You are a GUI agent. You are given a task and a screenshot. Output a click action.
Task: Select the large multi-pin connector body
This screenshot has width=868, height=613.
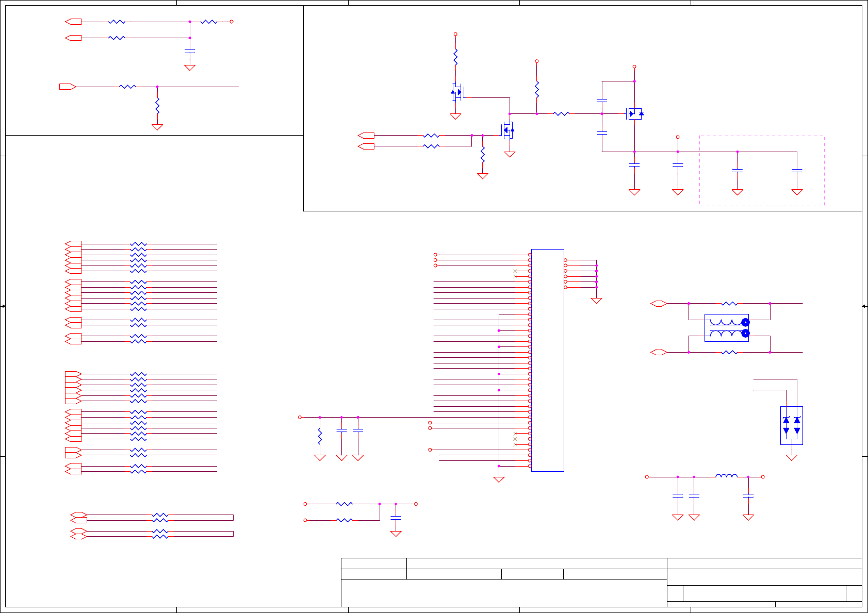point(547,360)
